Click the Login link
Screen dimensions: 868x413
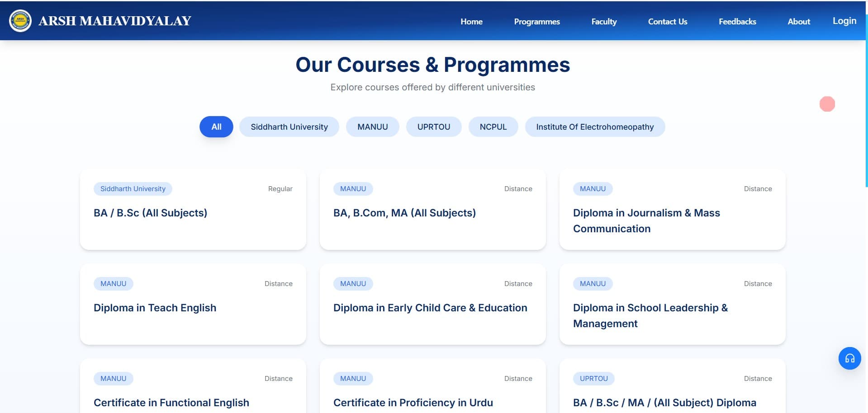pos(844,21)
